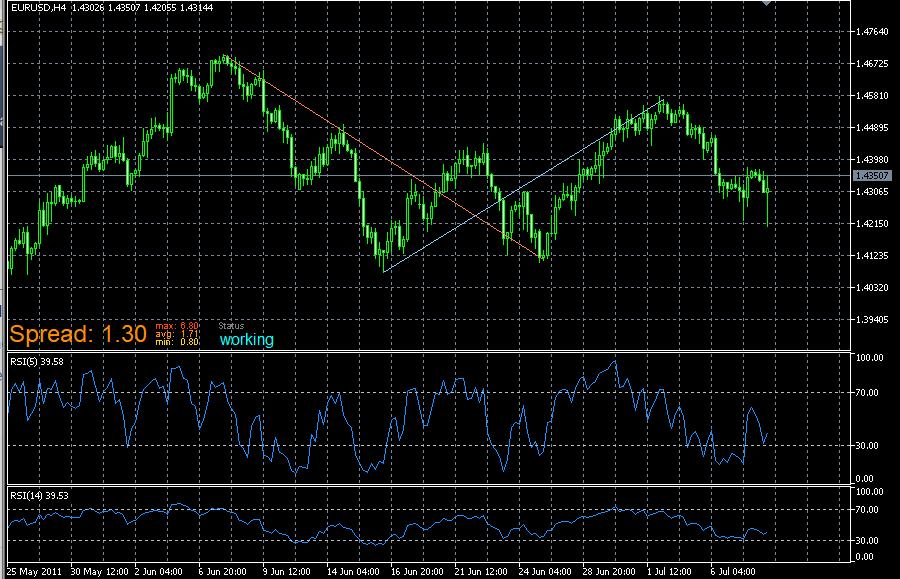Image resolution: width=900 pixels, height=579 pixels.
Task: Click the 24 Jun 04:00 time label
Action: point(545,572)
